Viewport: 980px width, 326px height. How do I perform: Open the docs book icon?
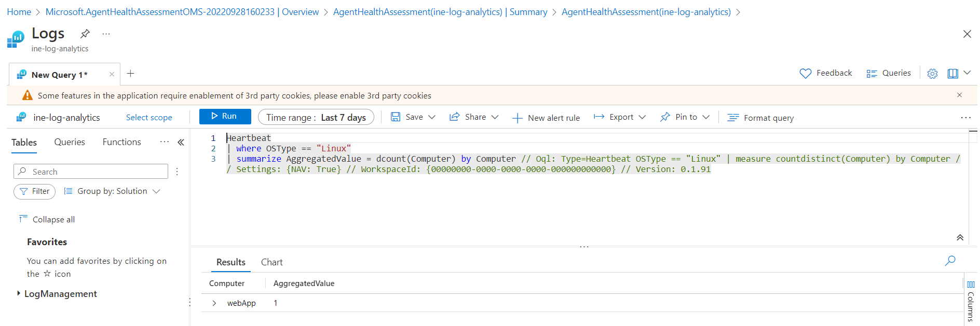[x=952, y=74]
